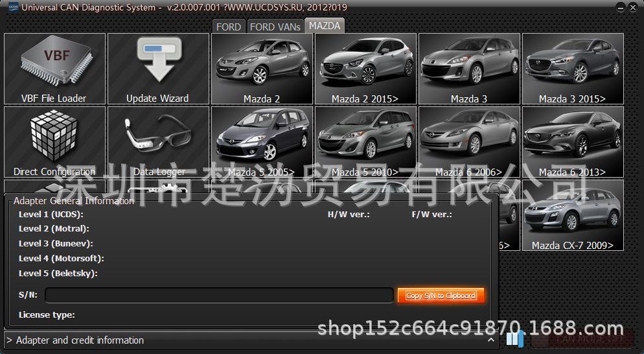Launch the Update Wizard
Viewport: 644px width, 354px height.
[158, 69]
